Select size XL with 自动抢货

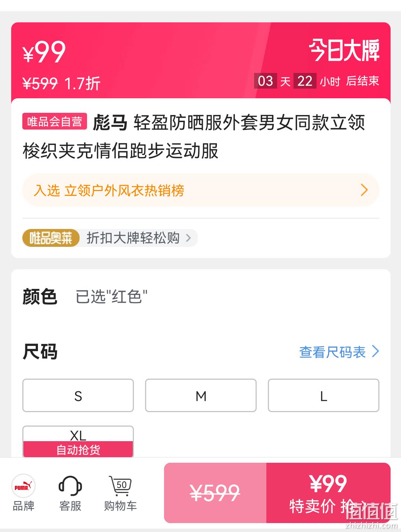pos(78,442)
